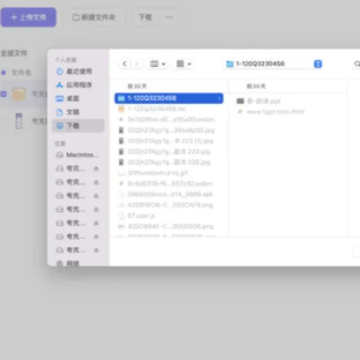Screen dimensions: 360x360
Task: Go forward with the right chevron in the file dialog
Action: tap(137, 64)
